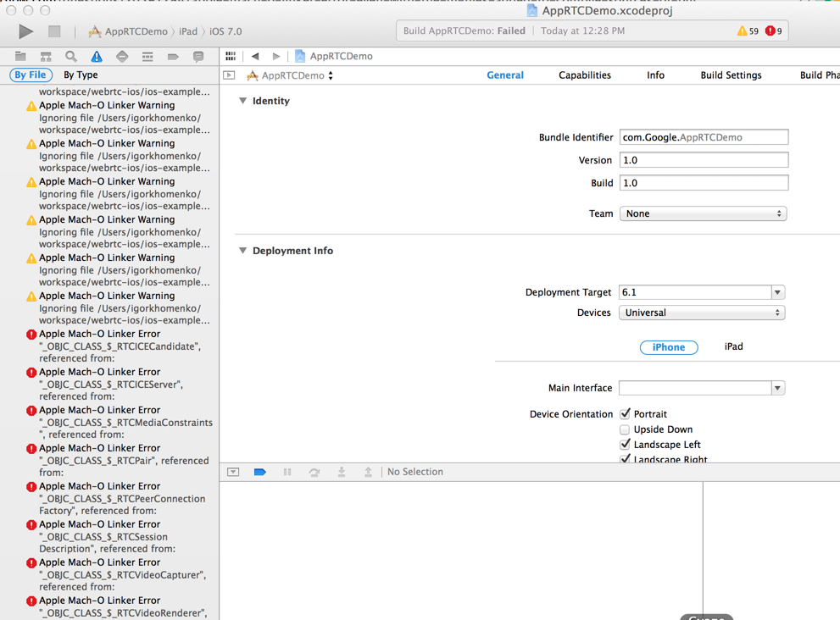The width and height of the screenshot is (840, 620).
Task: Edit the Build number field
Action: point(704,183)
